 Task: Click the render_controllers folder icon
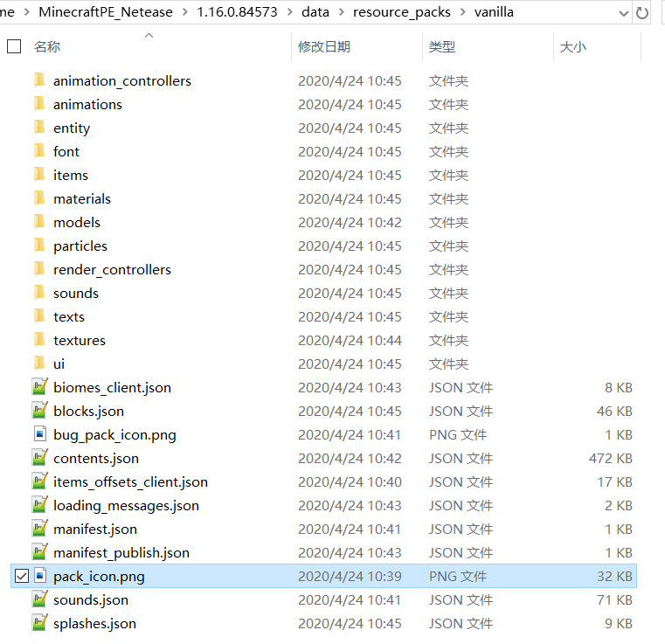[x=39, y=269]
